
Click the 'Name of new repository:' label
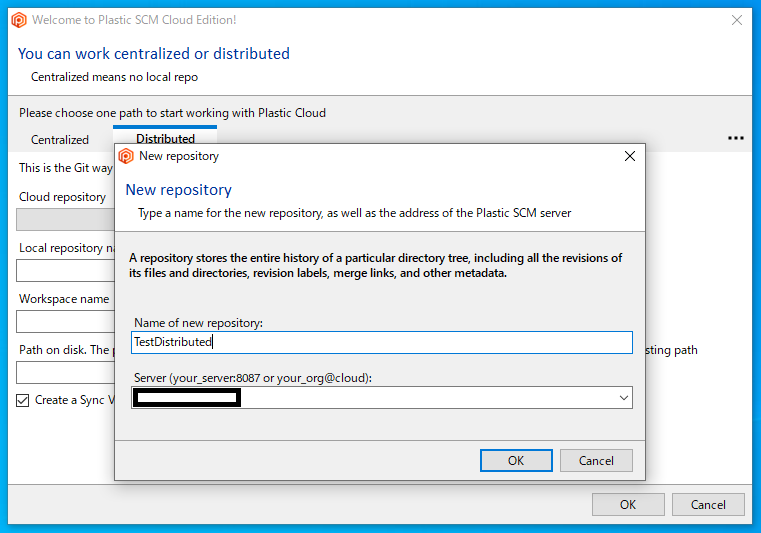tap(199, 323)
